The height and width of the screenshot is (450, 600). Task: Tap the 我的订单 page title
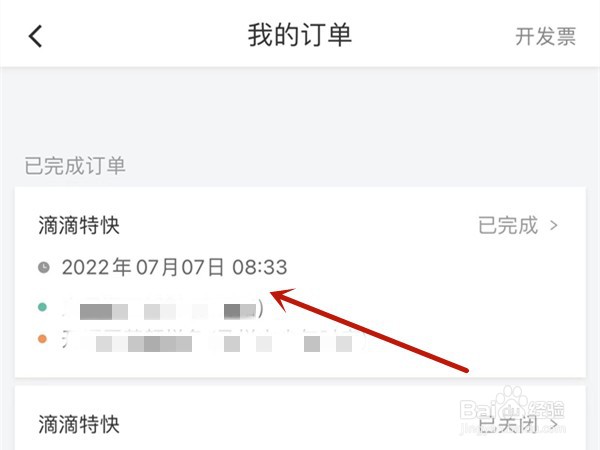300,35
